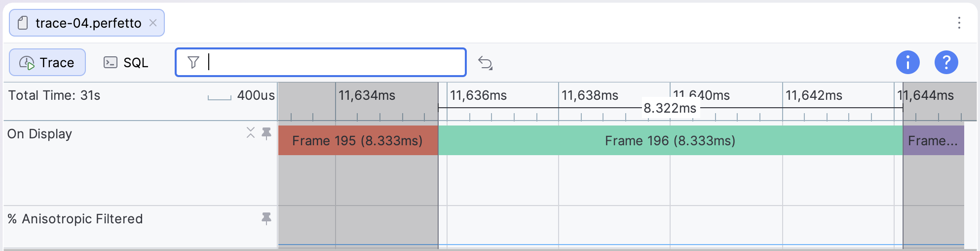Screen dimensions: 980x251
Task: Select the trace-04.perfetto file tab
Action: coord(87,23)
